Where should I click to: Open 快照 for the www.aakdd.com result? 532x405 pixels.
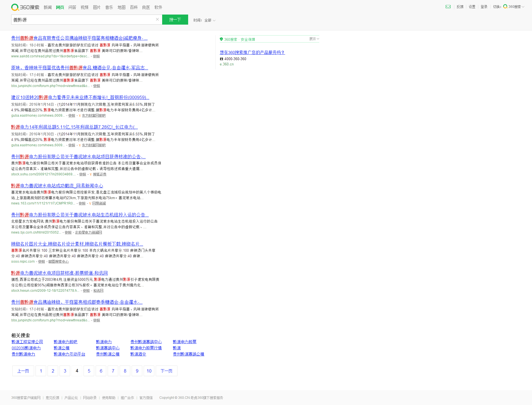96,56
